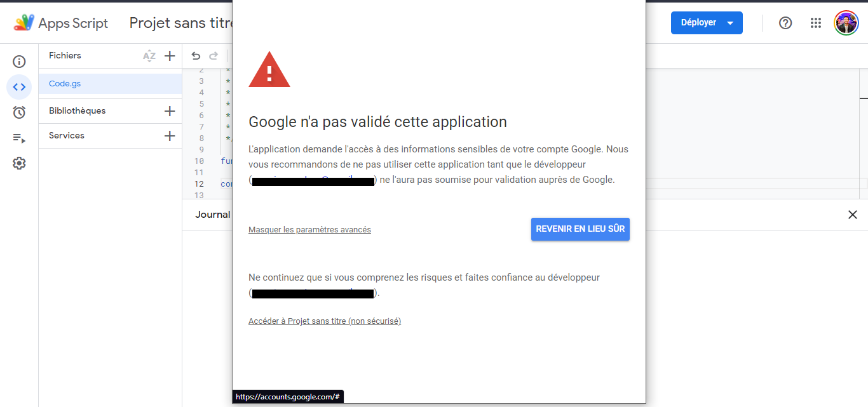This screenshot has width=868, height=407.
Task: Add a library with the plus icon
Action: tap(170, 111)
